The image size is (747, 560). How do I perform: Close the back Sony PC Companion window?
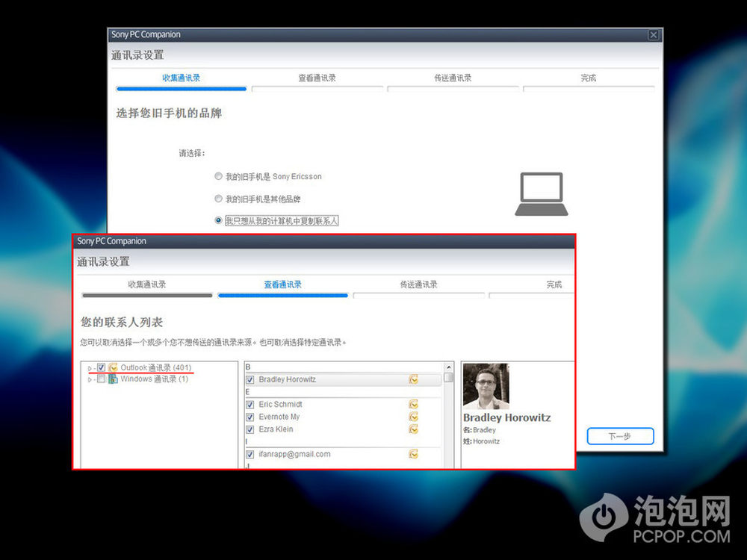point(654,35)
